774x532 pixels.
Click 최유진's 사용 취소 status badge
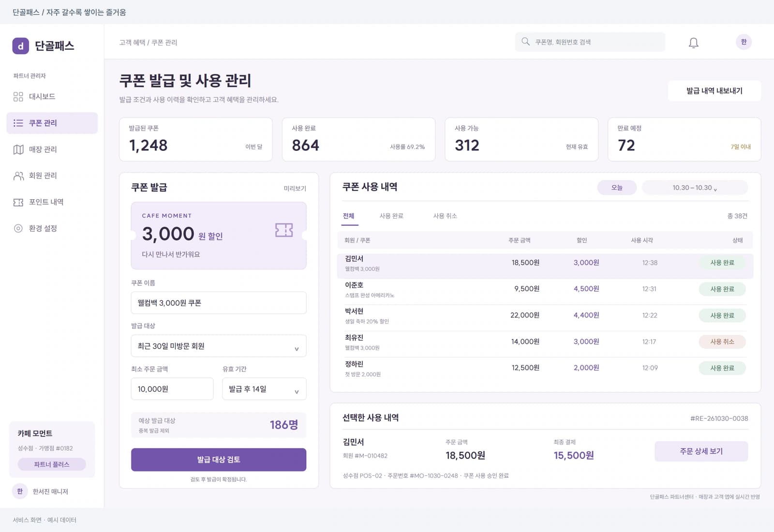point(722,341)
